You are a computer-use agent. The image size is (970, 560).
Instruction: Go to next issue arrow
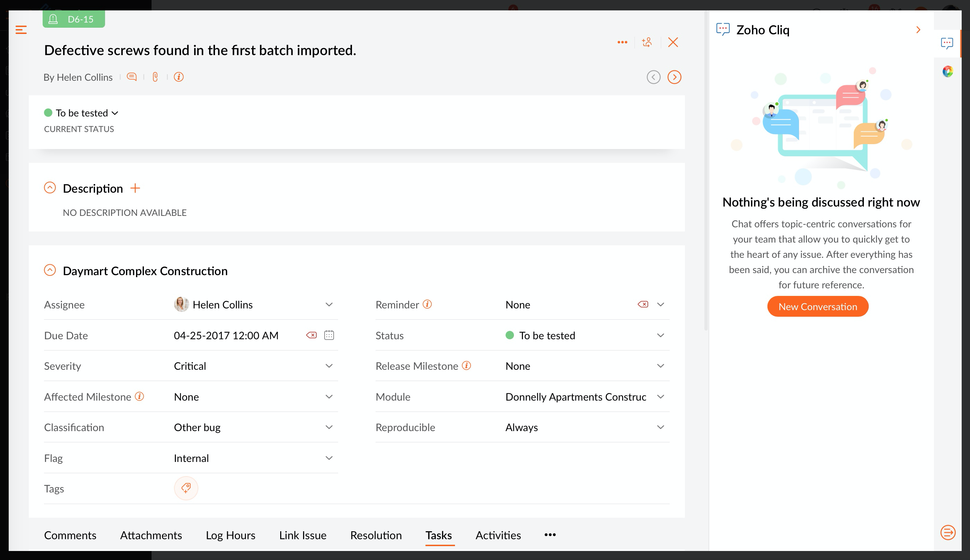(x=674, y=77)
